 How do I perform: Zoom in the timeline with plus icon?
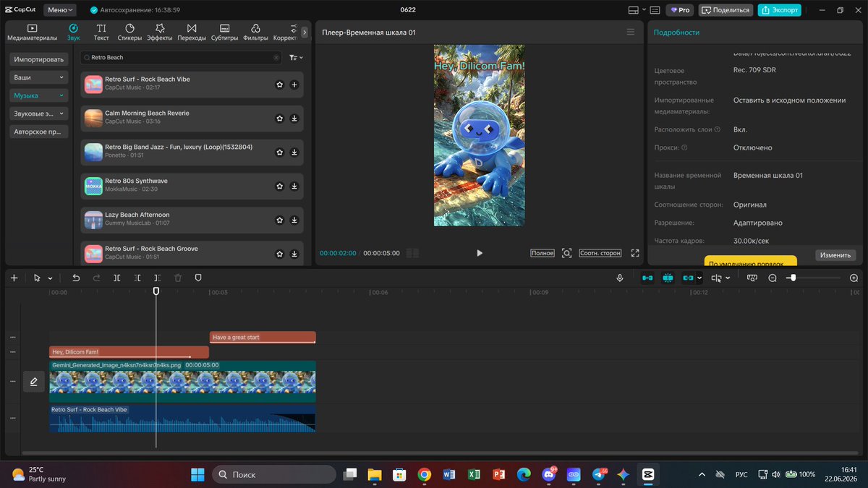pyautogui.click(x=854, y=278)
